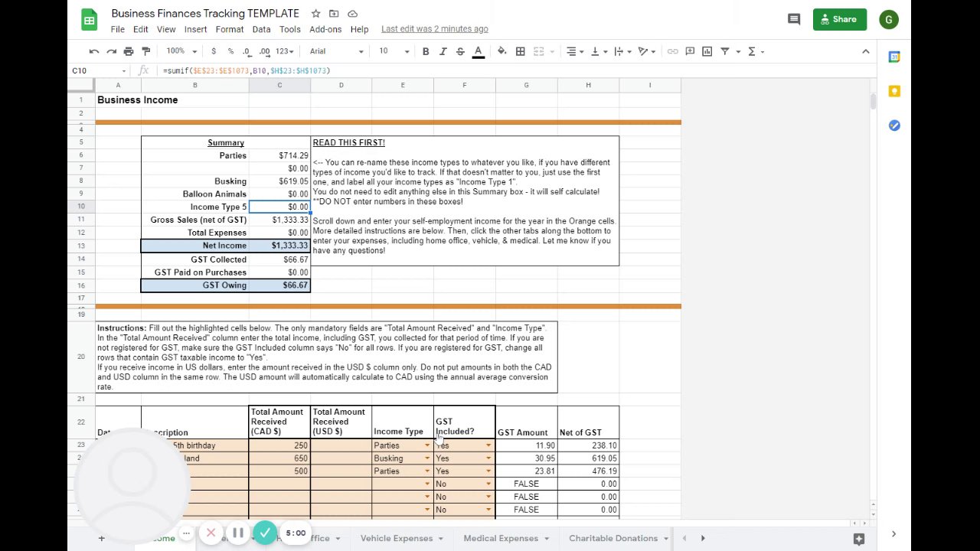Open the fill color picker
980x551 pixels.
click(501, 51)
